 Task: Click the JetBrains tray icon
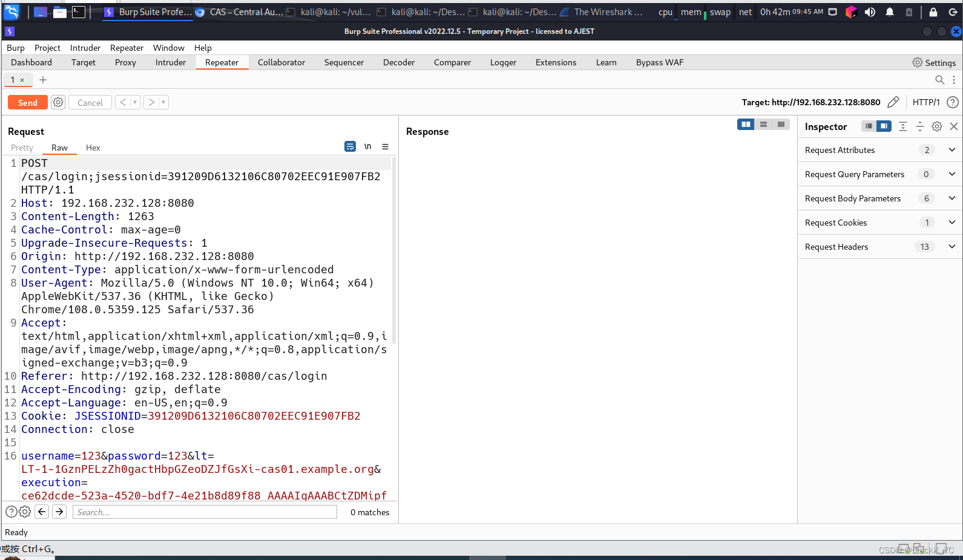[x=851, y=11]
